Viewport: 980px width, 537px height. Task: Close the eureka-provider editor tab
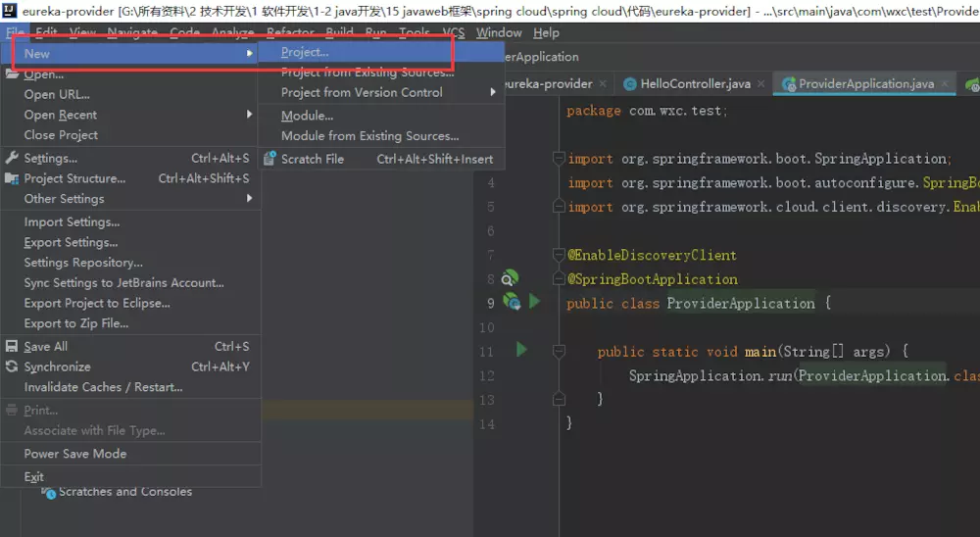coord(603,83)
